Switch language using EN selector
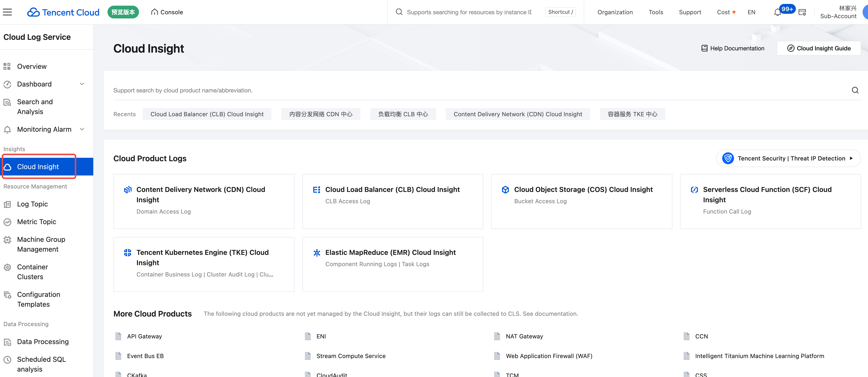Image resolution: width=868 pixels, height=377 pixels. coord(751,12)
